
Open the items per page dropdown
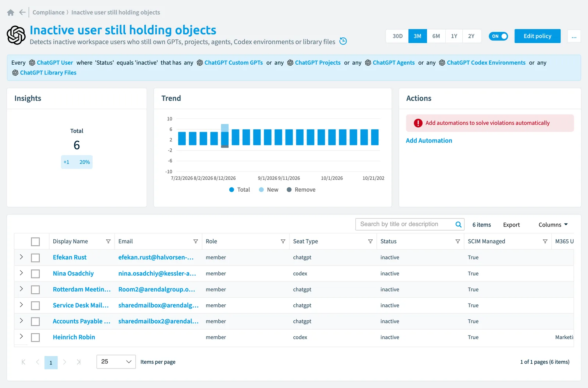click(116, 362)
